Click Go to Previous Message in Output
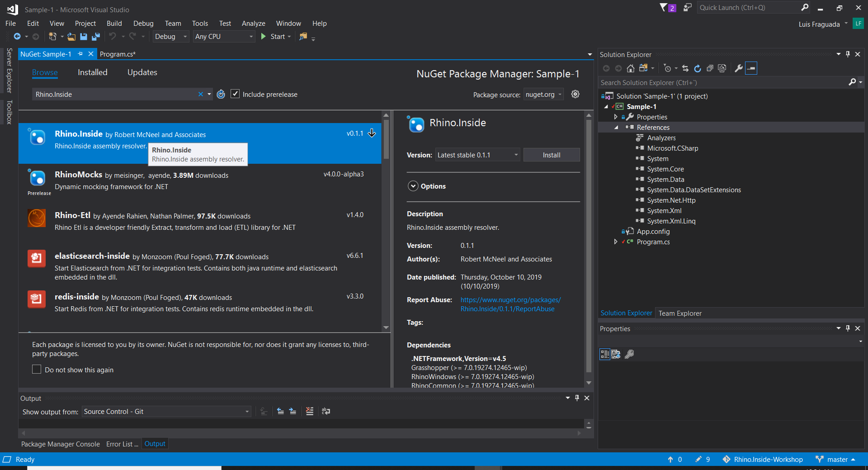Viewport: 868px width, 470px height. [280, 411]
